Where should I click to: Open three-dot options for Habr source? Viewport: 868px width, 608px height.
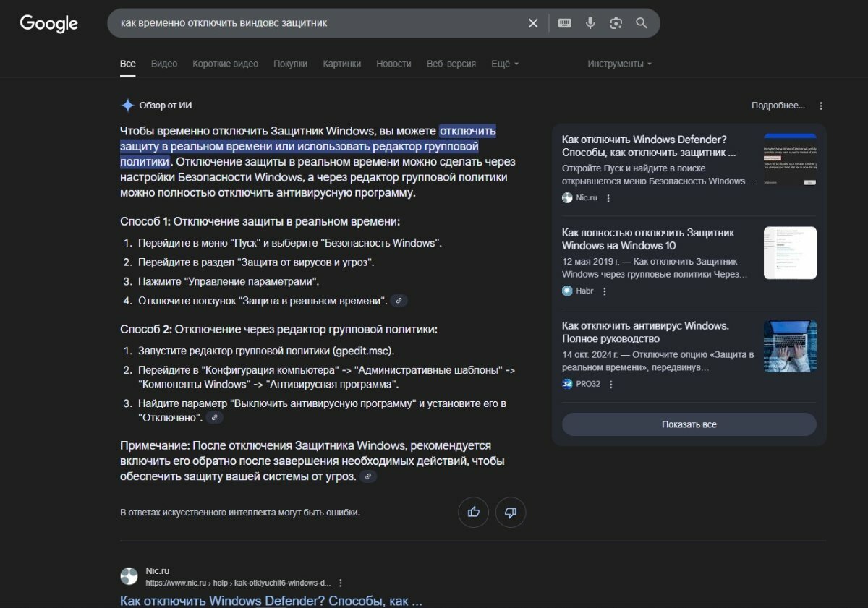[x=605, y=291]
